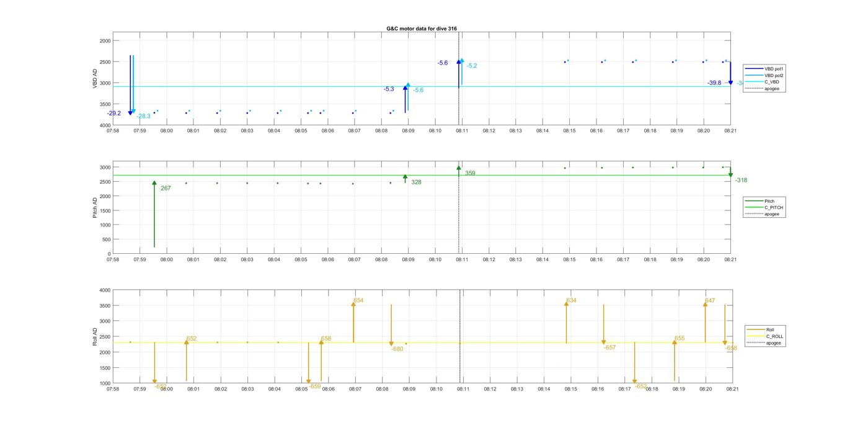Click the "-5.3" VBD value label
The image size is (868, 430).
(389, 89)
